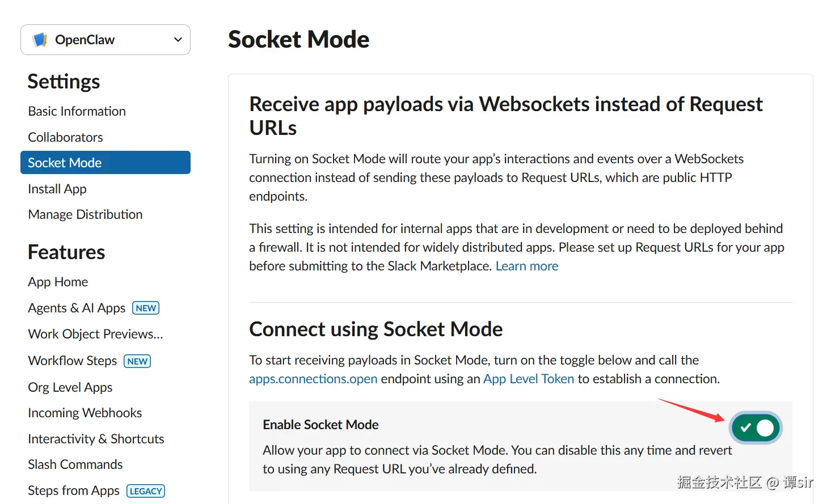The image size is (827, 504).
Task: Expand the OpenClaw app selector dropdown
Action: (178, 40)
